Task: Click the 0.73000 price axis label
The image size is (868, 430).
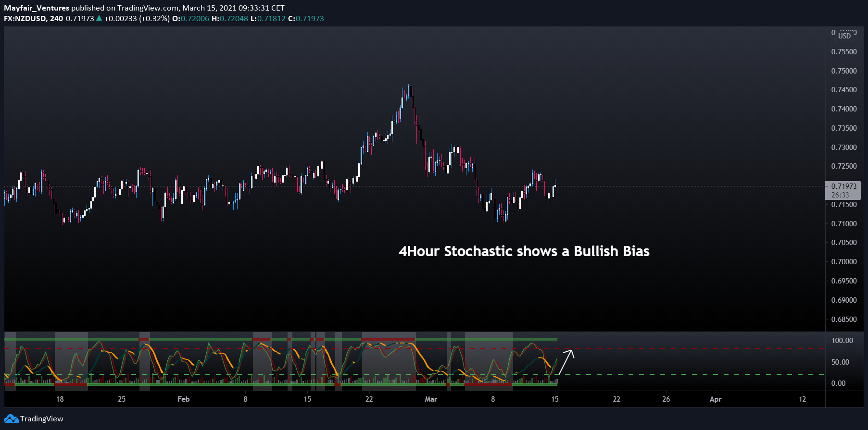Action: click(844, 147)
